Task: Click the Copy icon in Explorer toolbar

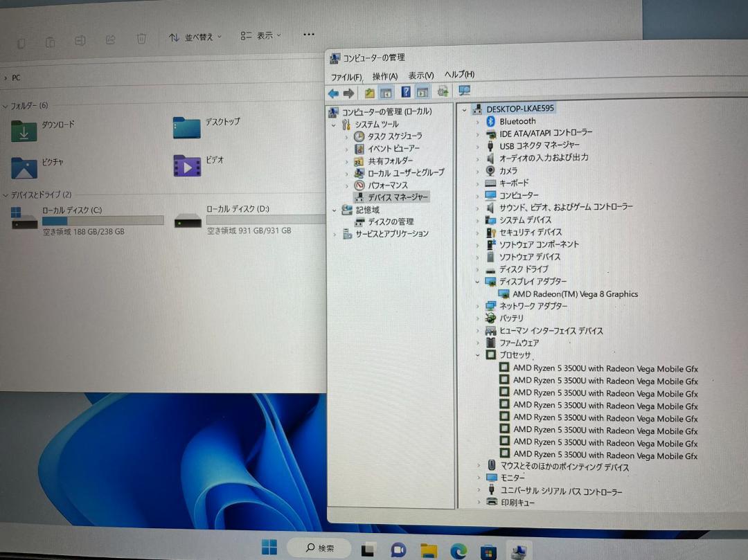Action: pos(21,44)
